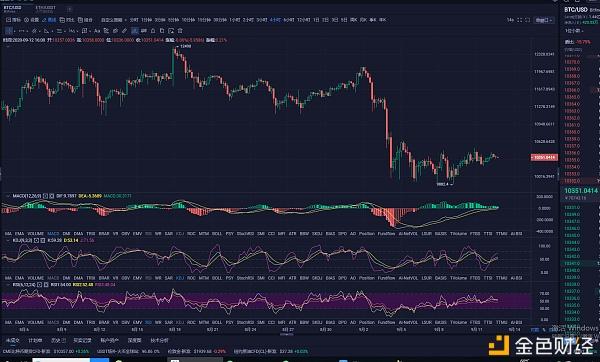The height and width of the screenshot is (362, 600).
Task: Choose FundFlow in the bottom pane indicator row
Action: 386,322
